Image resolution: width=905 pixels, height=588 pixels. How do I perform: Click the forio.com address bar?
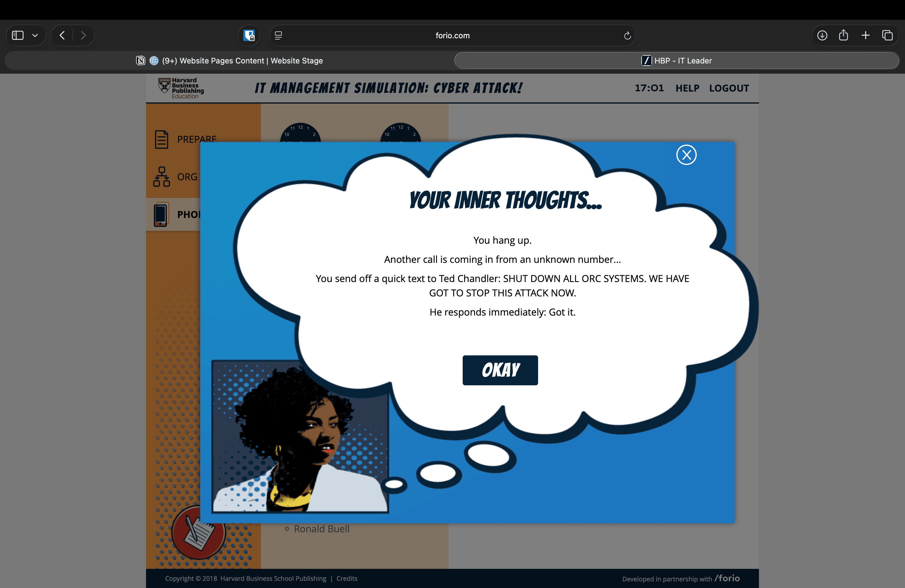452,35
